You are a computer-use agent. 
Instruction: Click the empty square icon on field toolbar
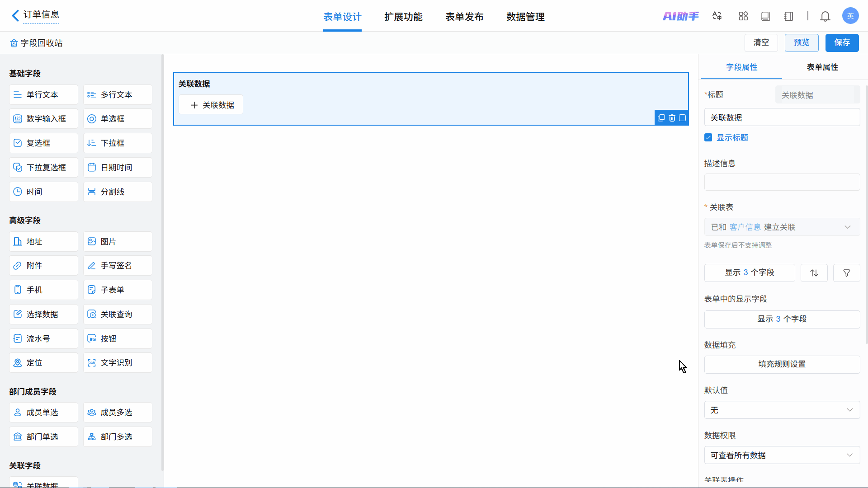click(683, 118)
